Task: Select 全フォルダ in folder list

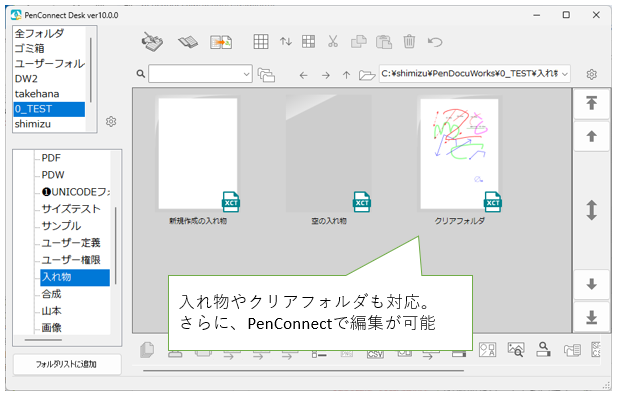Action: (x=49, y=34)
